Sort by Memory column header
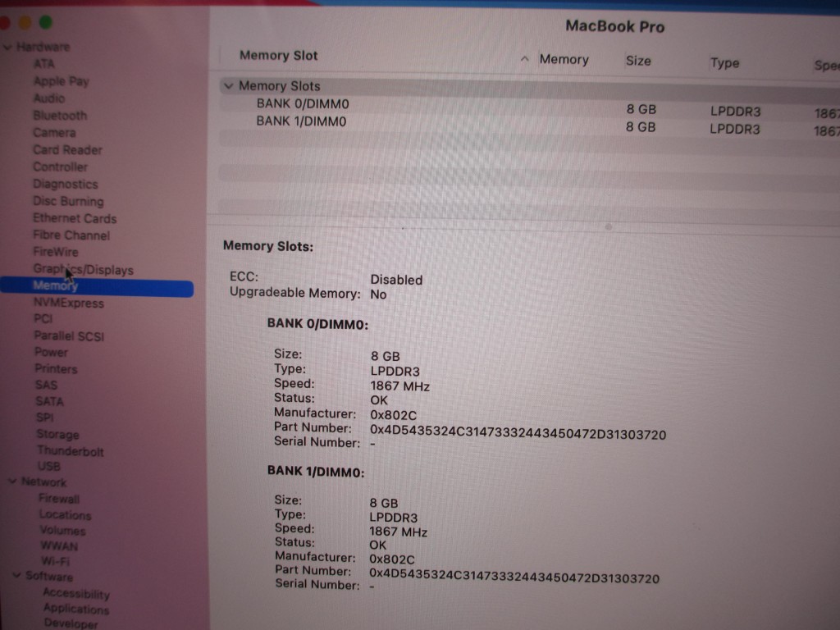 (564, 59)
